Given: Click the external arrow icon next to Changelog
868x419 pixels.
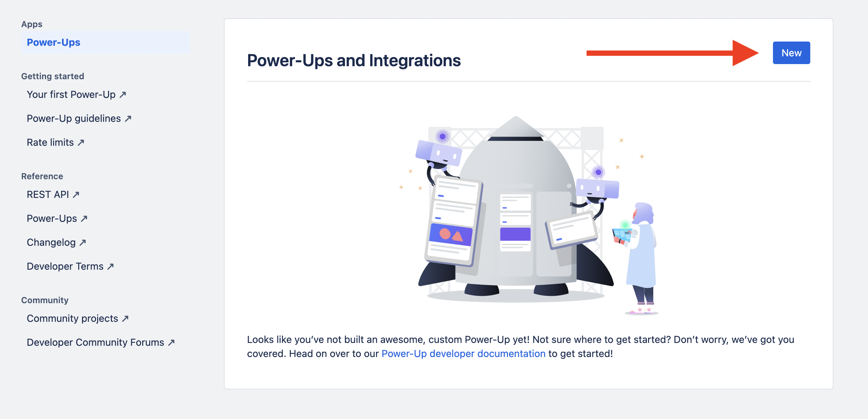Looking at the screenshot, I should [83, 243].
